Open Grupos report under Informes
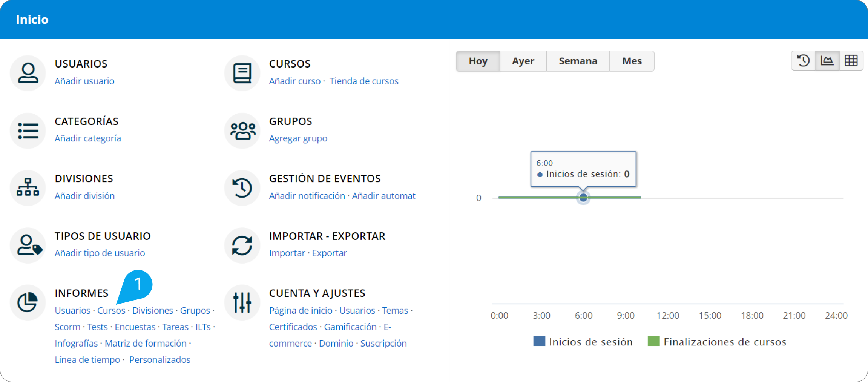This screenshot has height=382, width=868. (x=195, y=310)
